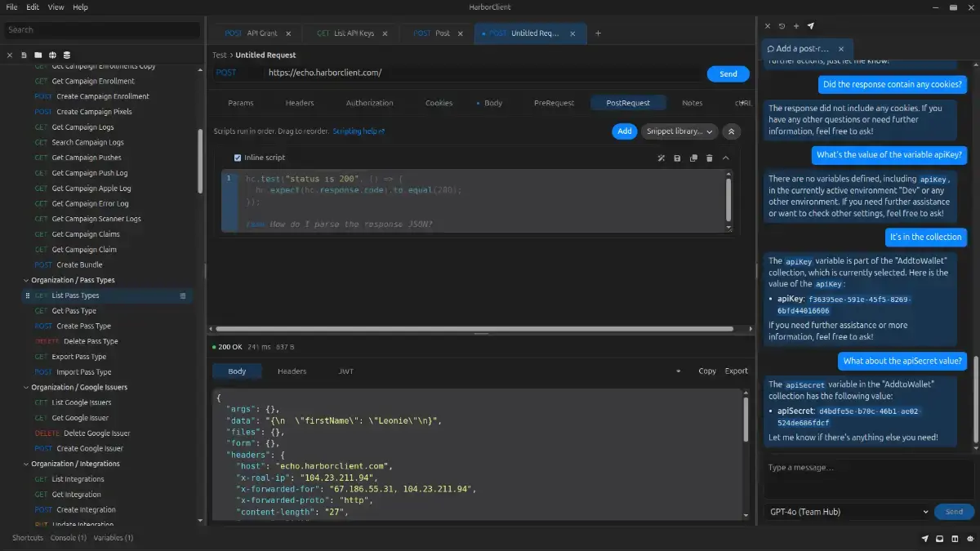Duplicate the inline script with the copy icon
The image size is (980, 551).
tap(693, 158)
